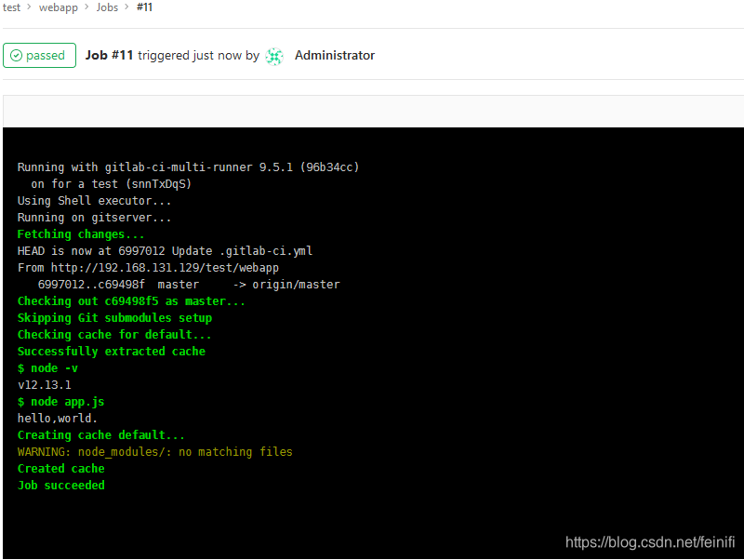This screenshot has width=744, height=560.
Task: Select the WARNING node_modules log line
Action: [x=155, y=452]
